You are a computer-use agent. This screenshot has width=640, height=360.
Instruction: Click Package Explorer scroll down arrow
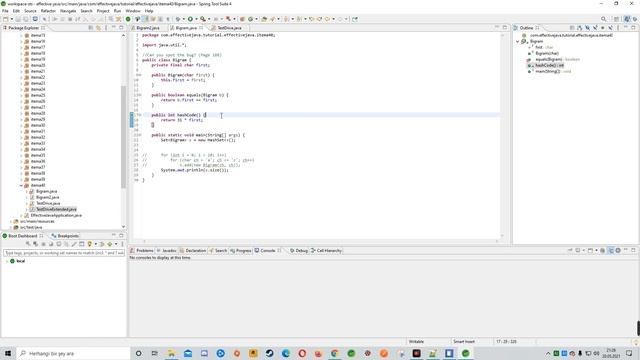123,227
